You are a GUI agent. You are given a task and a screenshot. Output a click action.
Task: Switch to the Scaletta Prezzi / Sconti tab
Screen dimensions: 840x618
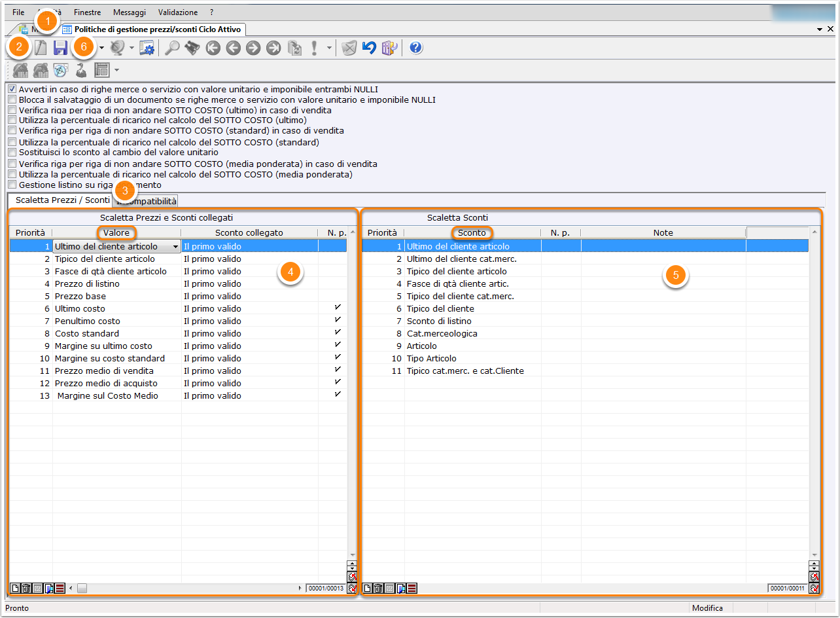[x=62, y=200]
